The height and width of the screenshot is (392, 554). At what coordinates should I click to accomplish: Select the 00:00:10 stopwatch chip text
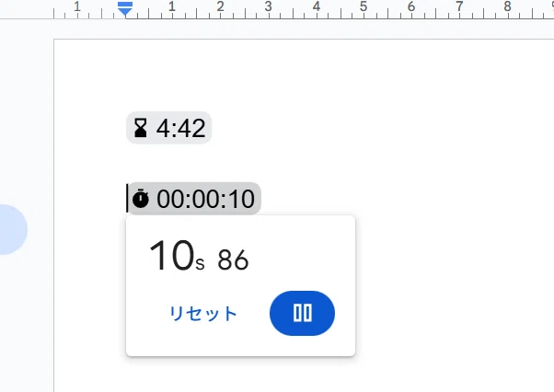[x=205, y=199]
